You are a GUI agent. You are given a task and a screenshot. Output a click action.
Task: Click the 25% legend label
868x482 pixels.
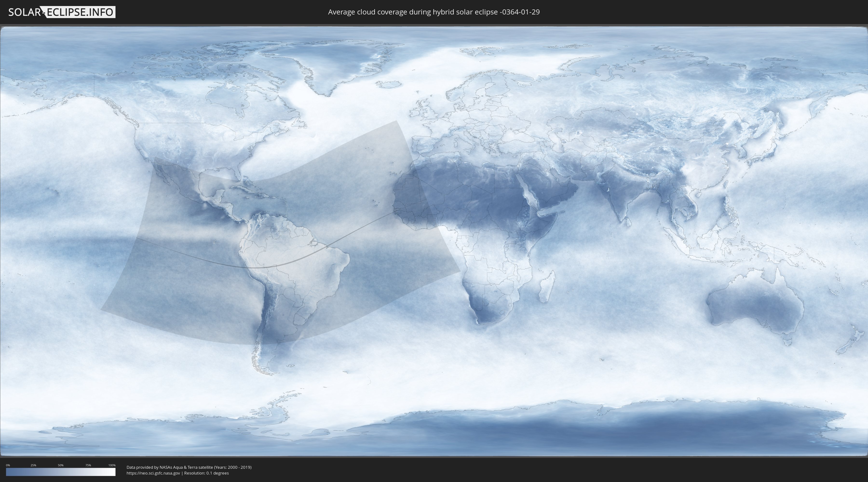[33, 465]
